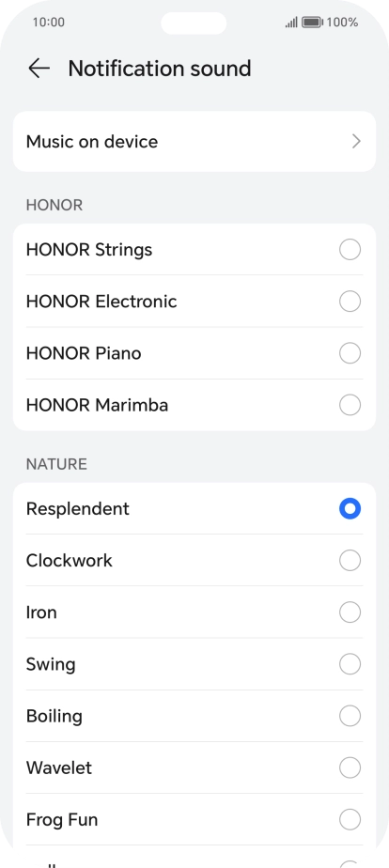Select Frog Fun radio button
The height and width of the screenshot is (868, 389).
coord(350,819)
